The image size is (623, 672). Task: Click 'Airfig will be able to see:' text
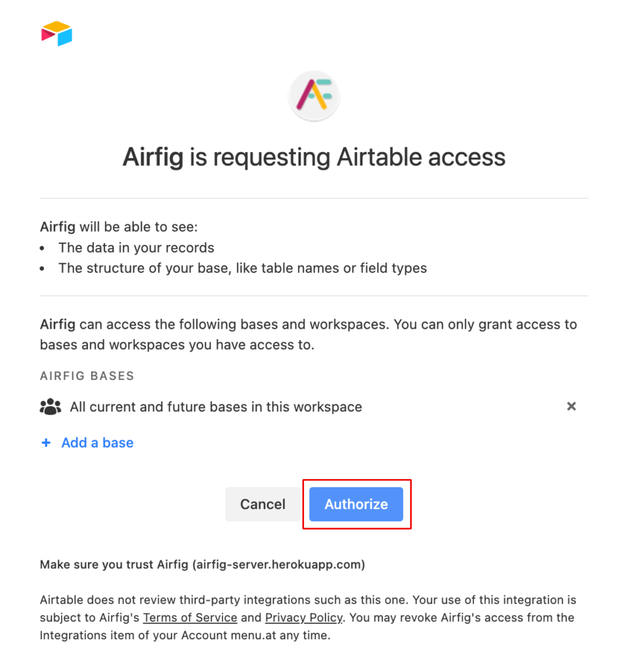pos(119,226)
